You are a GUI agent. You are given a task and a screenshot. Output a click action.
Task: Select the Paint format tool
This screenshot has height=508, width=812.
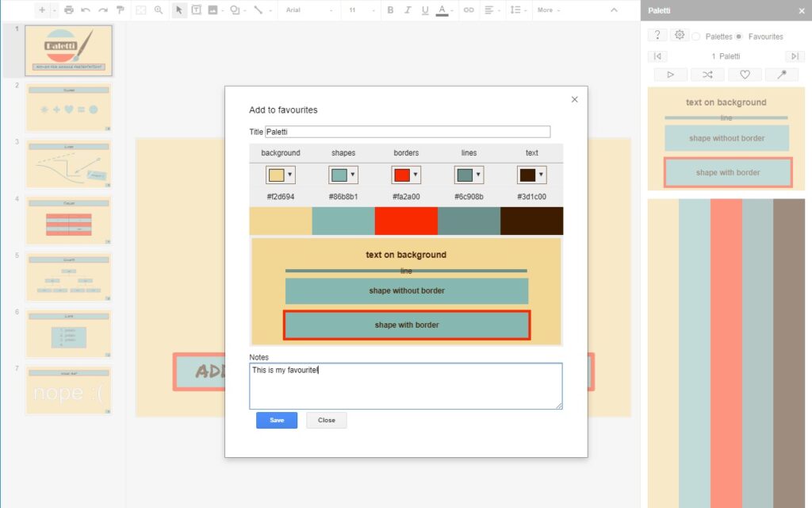click(119, 10)
